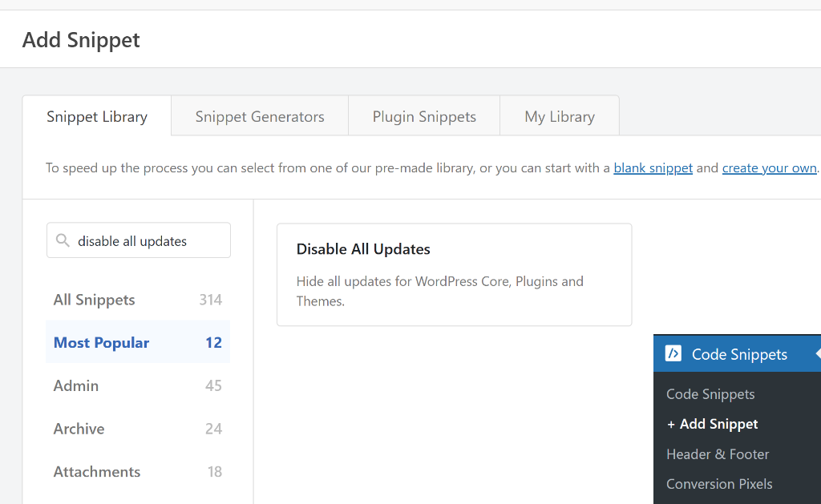821x504 pixels.
Task: Open the Code Snippets sidebar entry
Action: [710, 393]
